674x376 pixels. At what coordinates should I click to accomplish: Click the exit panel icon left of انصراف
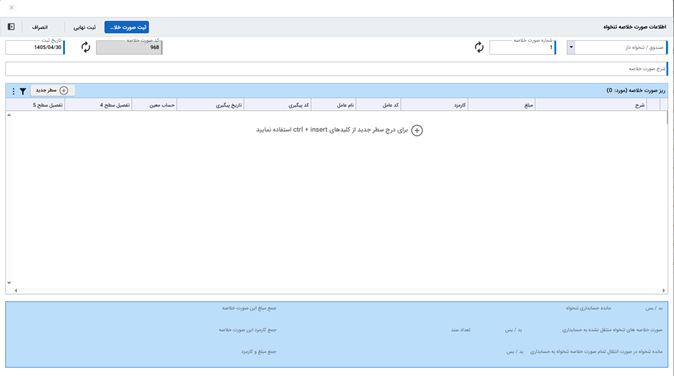click(x=11, y=27)
